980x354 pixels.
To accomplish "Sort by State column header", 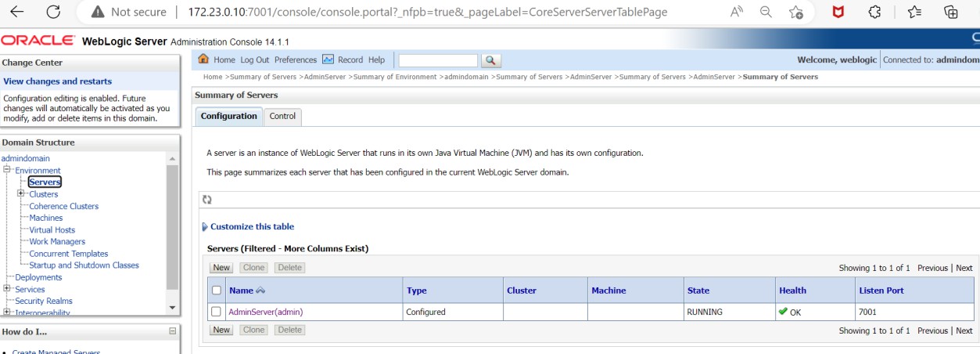I will [x=698, y=291].
